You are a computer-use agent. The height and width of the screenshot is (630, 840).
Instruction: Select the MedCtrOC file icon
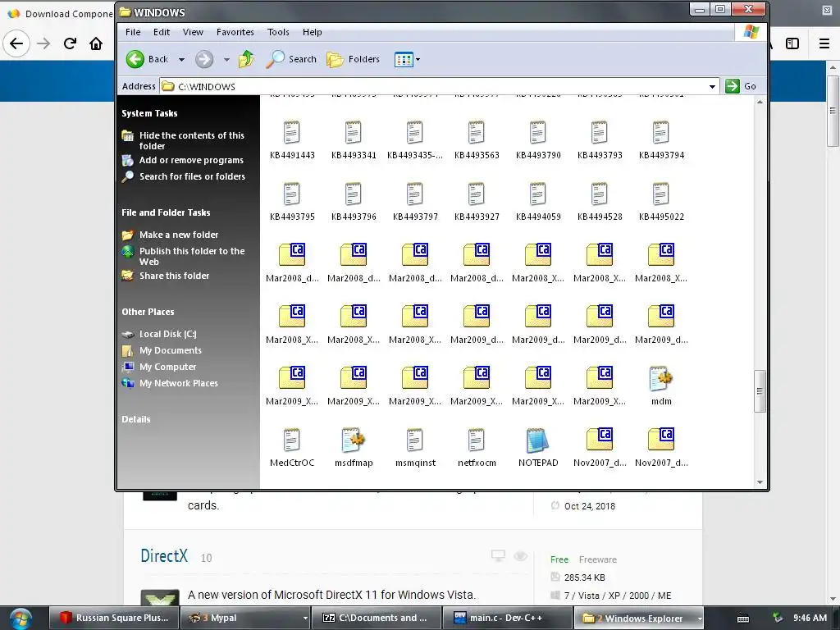click(x=292, y=441)
